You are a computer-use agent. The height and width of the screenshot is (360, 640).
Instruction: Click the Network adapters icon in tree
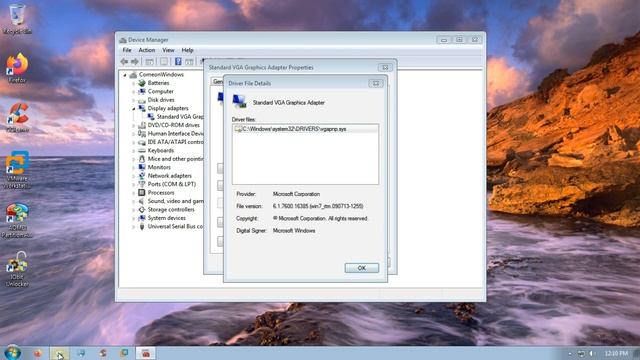pos(142,176)
